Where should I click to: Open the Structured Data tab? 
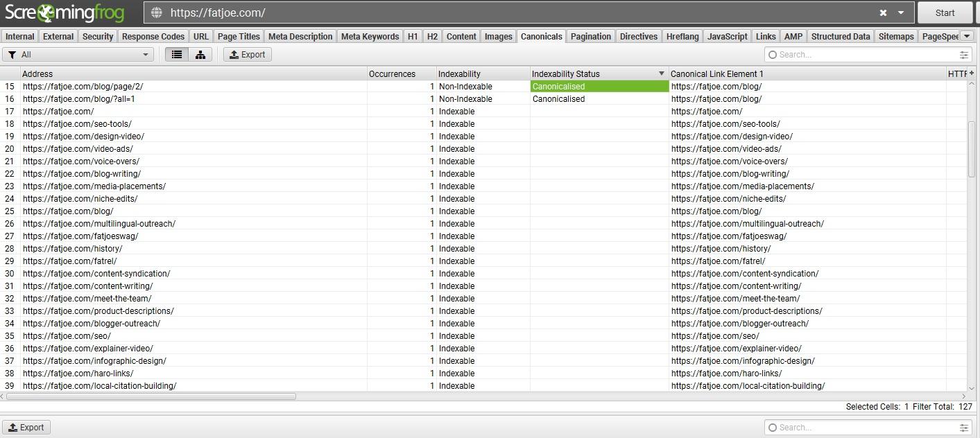840,37
